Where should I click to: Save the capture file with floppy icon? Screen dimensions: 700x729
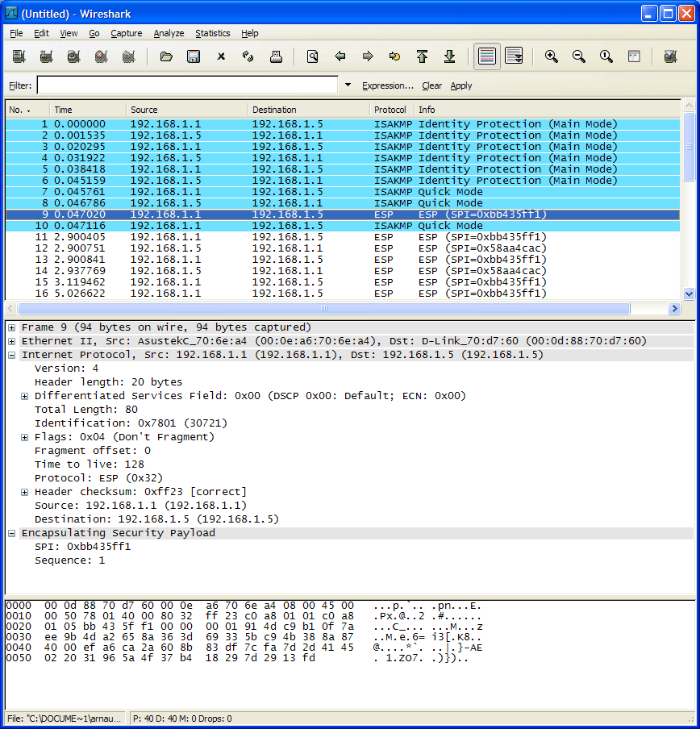pos(194,56)
